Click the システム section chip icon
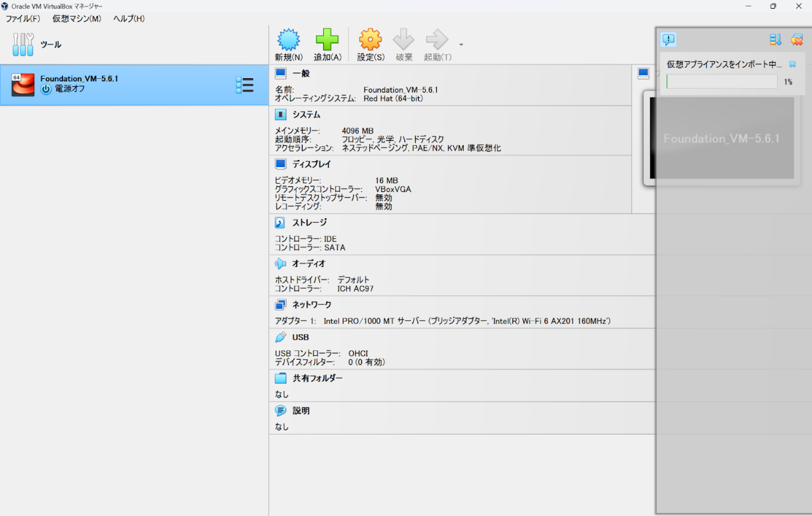Image resolution: width=812 pixels, height=516 pixels. [281, 114]
